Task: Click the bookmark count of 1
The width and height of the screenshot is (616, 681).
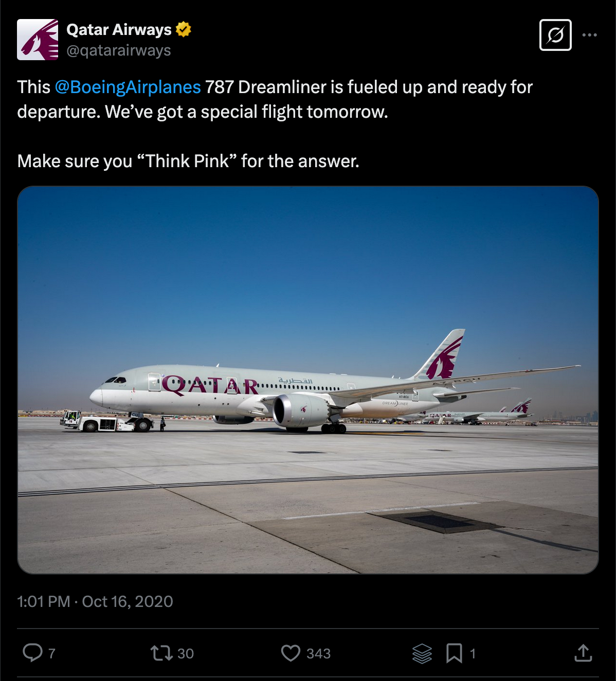Action: tap(473, 654)
